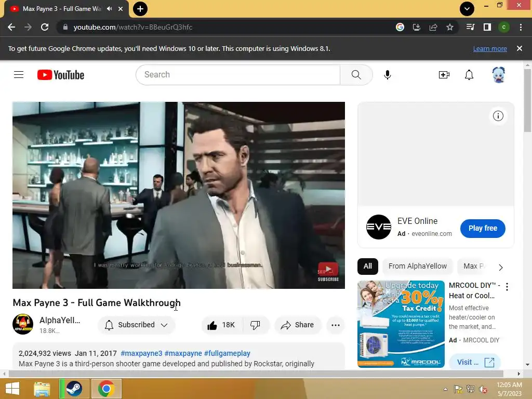This screenshot has width=532, height=399.
Task: Go forward with the browser forward arrow
Action: point(28,27)
